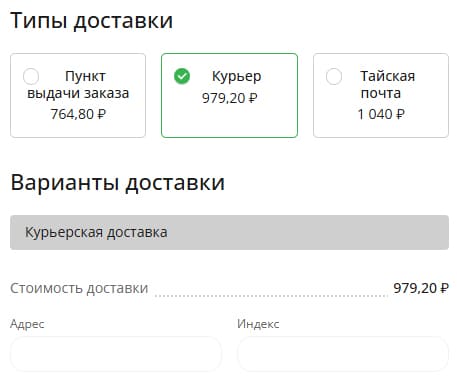457x382 pixels.
Task: Click the Пункт выдачи заказа label text
Action: [78, 85]
